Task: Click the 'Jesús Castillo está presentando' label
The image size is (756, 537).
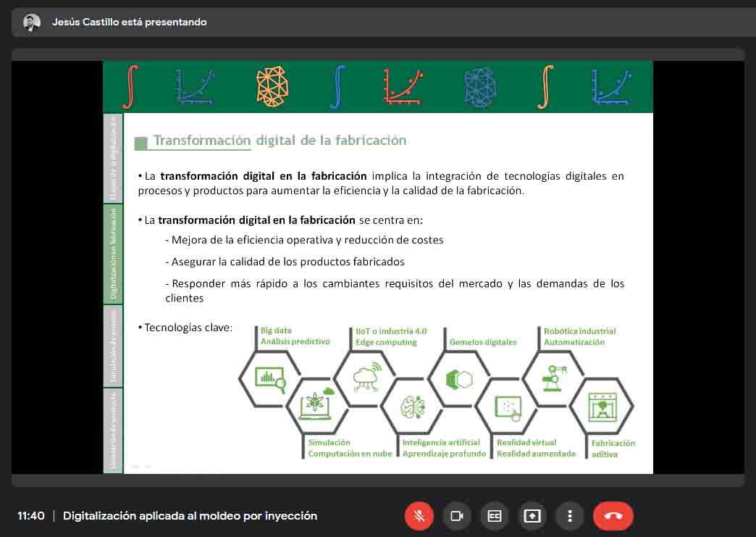Action: tap(129, 22)
